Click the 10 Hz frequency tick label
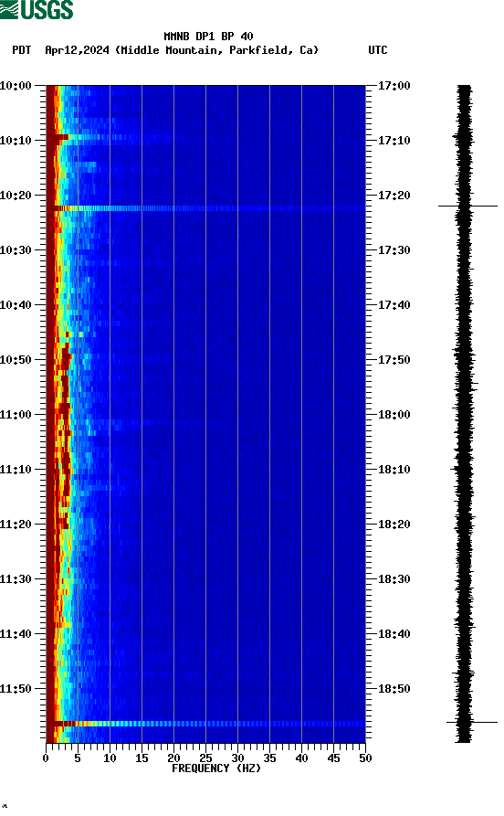This screenshot has width=504, height=816. pos(110,758)
